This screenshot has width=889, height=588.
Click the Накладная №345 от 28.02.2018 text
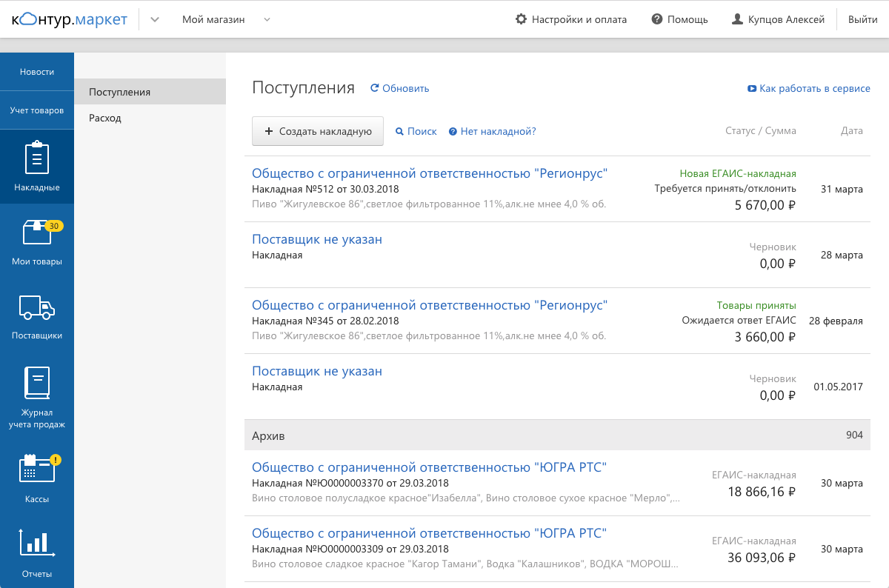[x=325, y=321]
